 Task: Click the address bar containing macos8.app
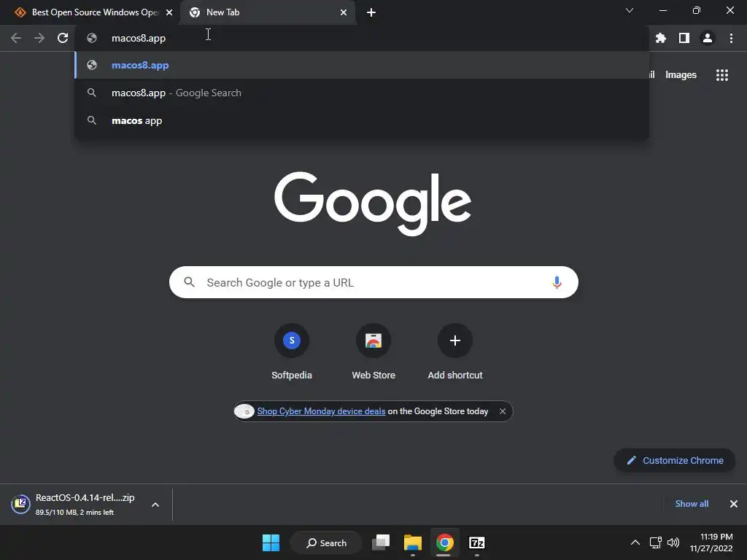(x=362, y=38)
